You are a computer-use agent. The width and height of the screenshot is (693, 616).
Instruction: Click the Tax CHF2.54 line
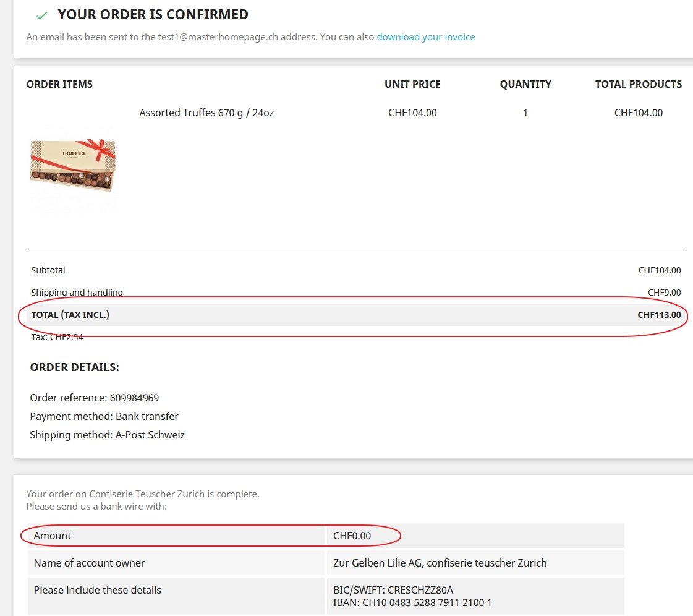point(57,338)
